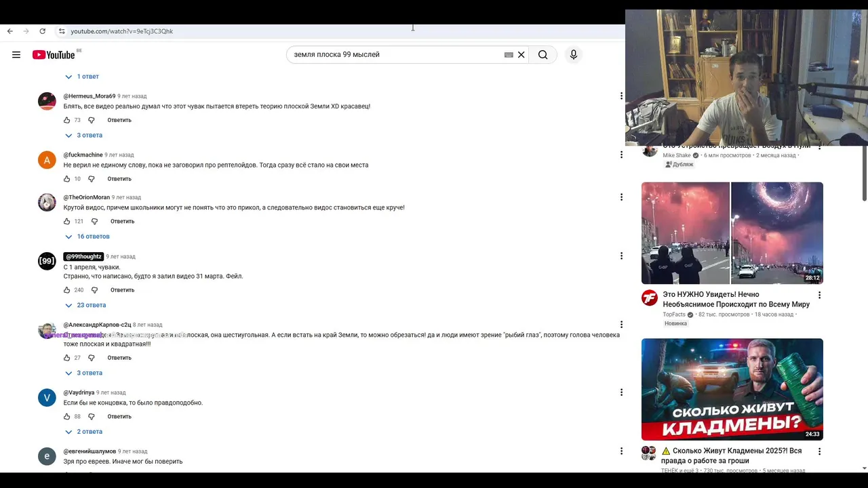The height and width of the screenshot is (488, 868).
Task: Like the @Hermeus_Mora69 comment
Action: pos(67,120)
